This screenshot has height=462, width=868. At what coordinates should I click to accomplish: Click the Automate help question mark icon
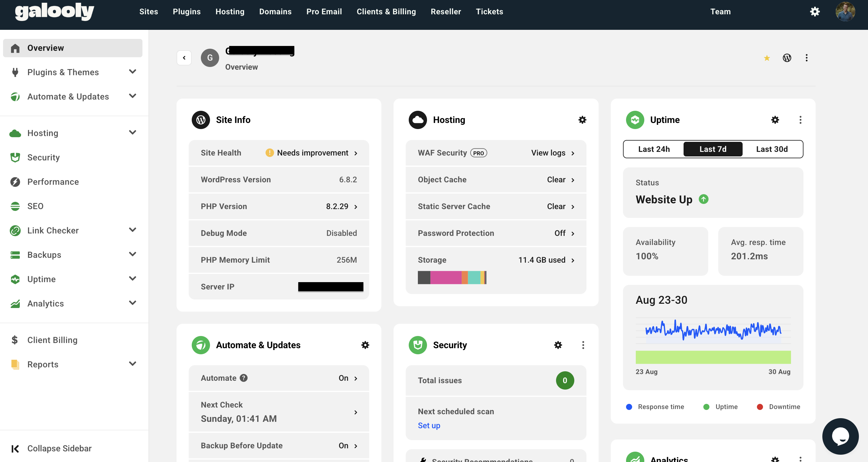243,378
